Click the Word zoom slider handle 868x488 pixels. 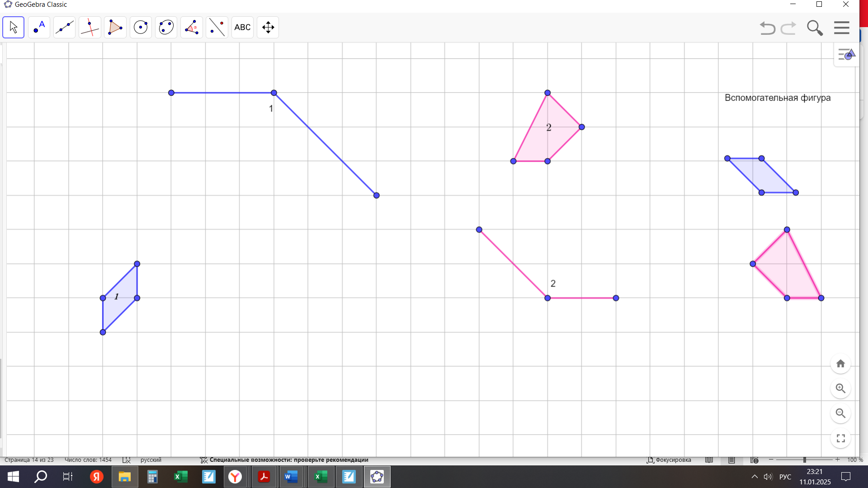[804, 460]
